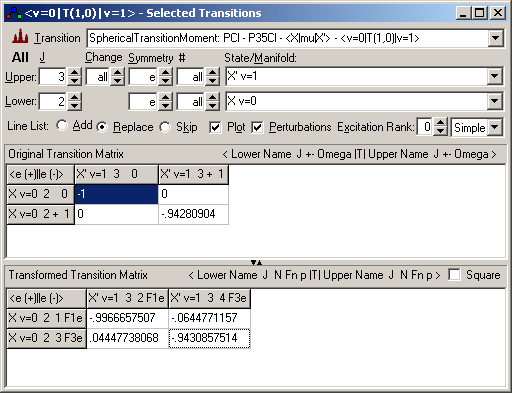512x393 pixels.
Task: Click the red spectrum transition icon
Action: point(20,37)
